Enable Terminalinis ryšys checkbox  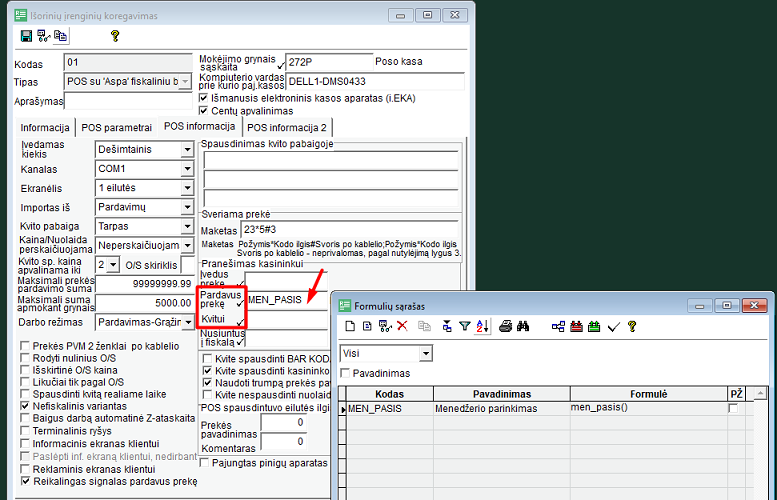tap(25, 431)
